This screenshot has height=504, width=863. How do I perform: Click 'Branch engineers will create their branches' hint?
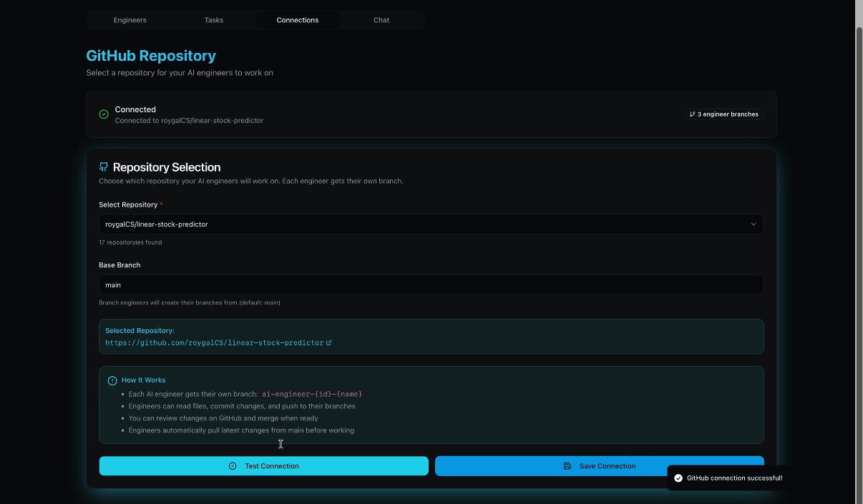pyautogui.click(x=190, y=302)
